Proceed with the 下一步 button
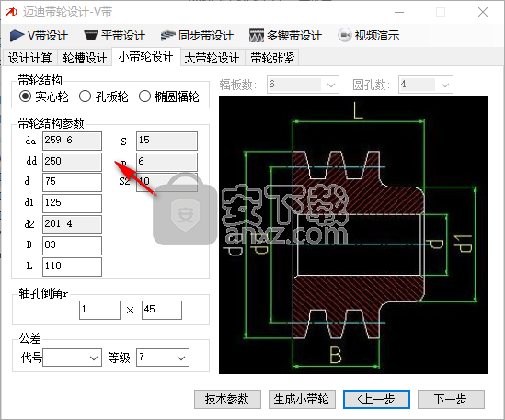The width and height of the screenshot is (505, 420). (x=451, y=399)
